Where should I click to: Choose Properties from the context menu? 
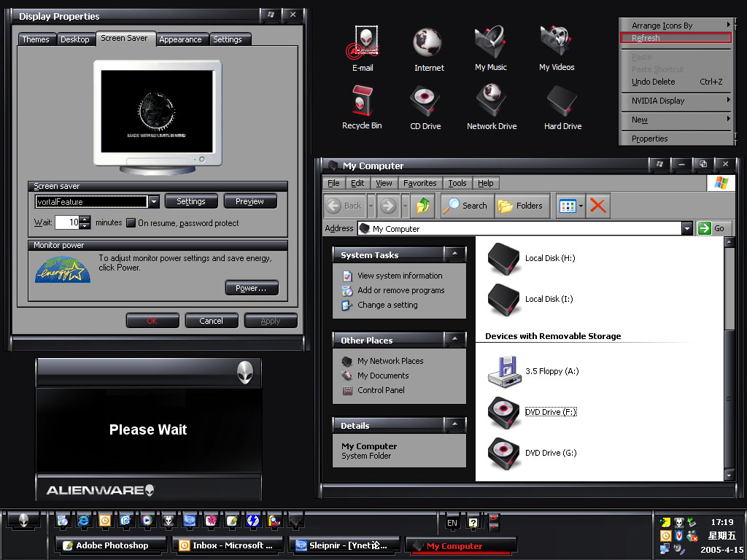(x=676, y=139)
